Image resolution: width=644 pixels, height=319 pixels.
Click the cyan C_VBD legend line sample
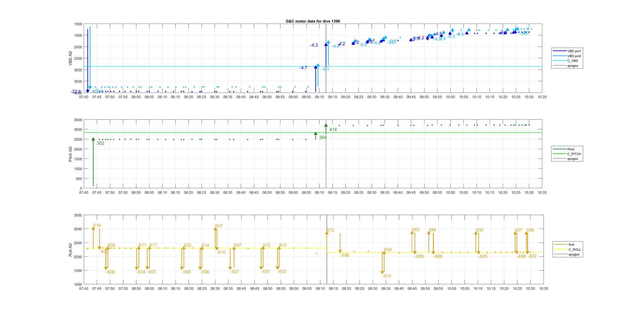[559, 61]
